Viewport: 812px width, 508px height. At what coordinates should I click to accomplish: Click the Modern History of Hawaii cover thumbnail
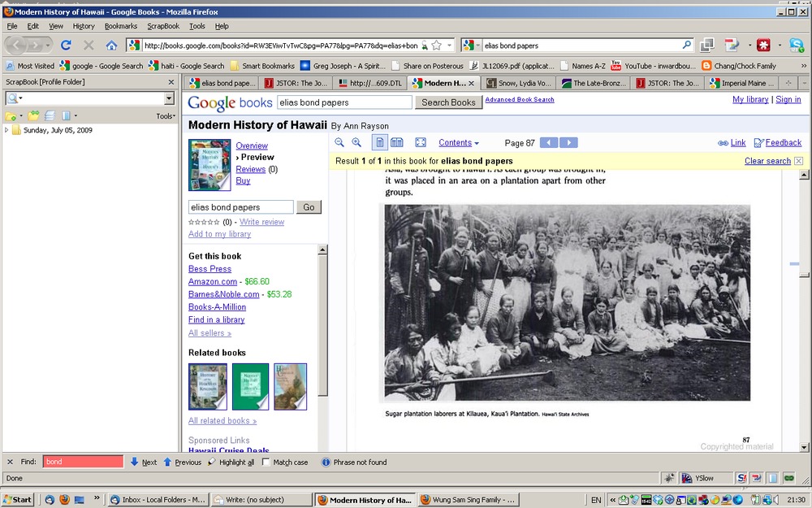(x=209, y=165)
